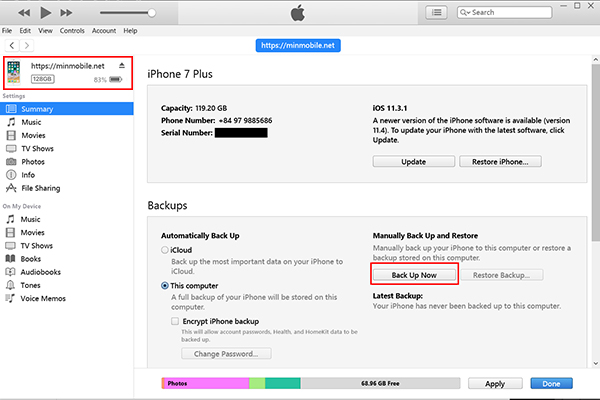Click the Audiobooks icon
Screen dimensions: 600x400
[11, 272]
